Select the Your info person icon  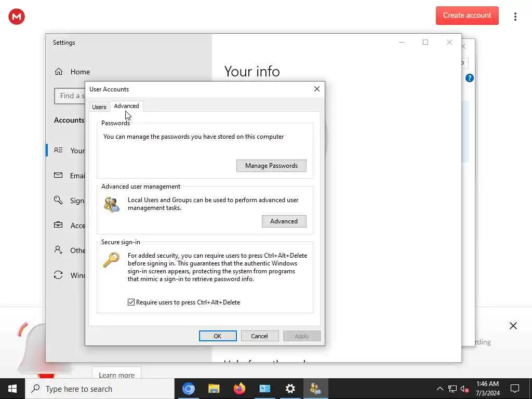(x=58, y=150)
